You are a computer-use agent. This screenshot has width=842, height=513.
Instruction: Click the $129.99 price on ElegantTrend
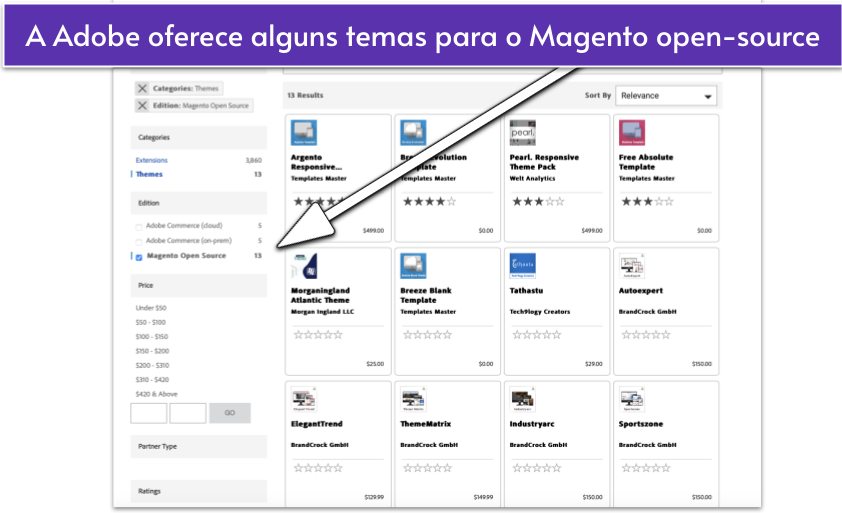(374, 497)
